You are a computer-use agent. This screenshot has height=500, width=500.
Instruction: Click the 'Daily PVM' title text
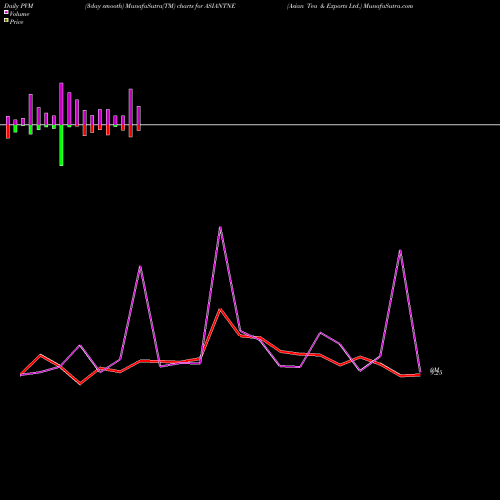point(19,6)
